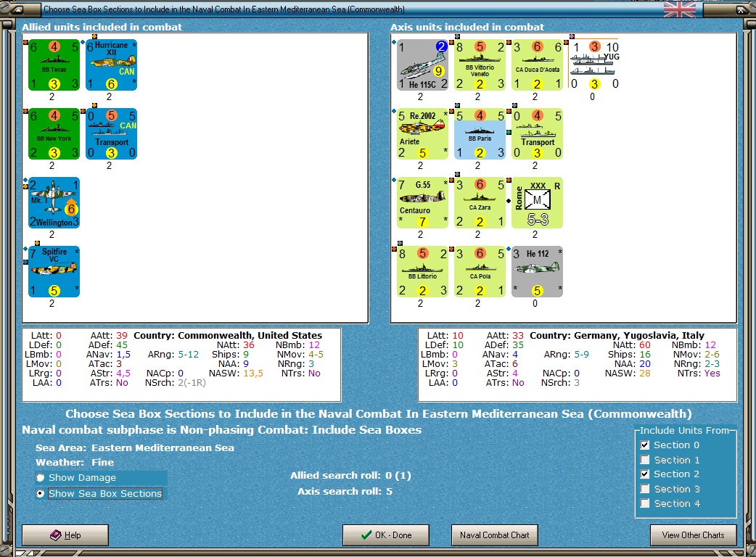The image size is (756, 557).
Task: Toggle the Section 2 checkbox
Action: tap(644, 474)
